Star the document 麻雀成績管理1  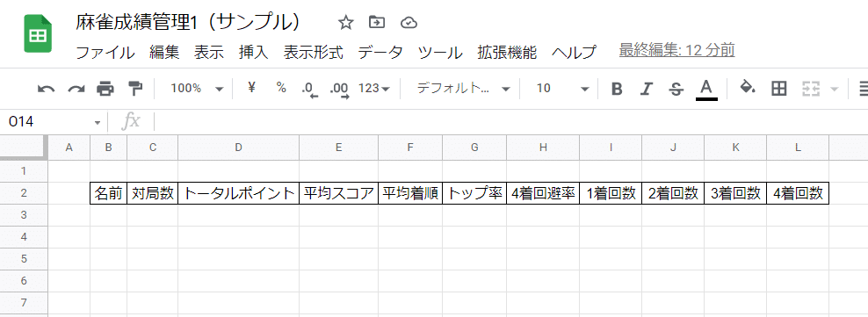pos(346,23)
